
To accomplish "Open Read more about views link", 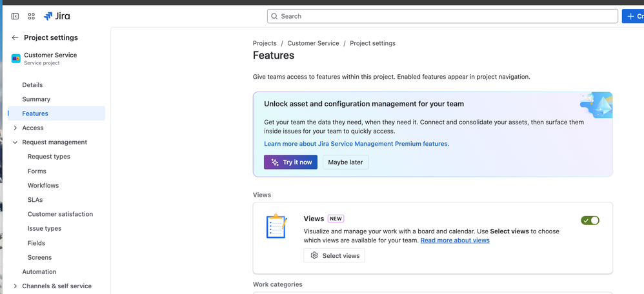I will tap(455, 240).
